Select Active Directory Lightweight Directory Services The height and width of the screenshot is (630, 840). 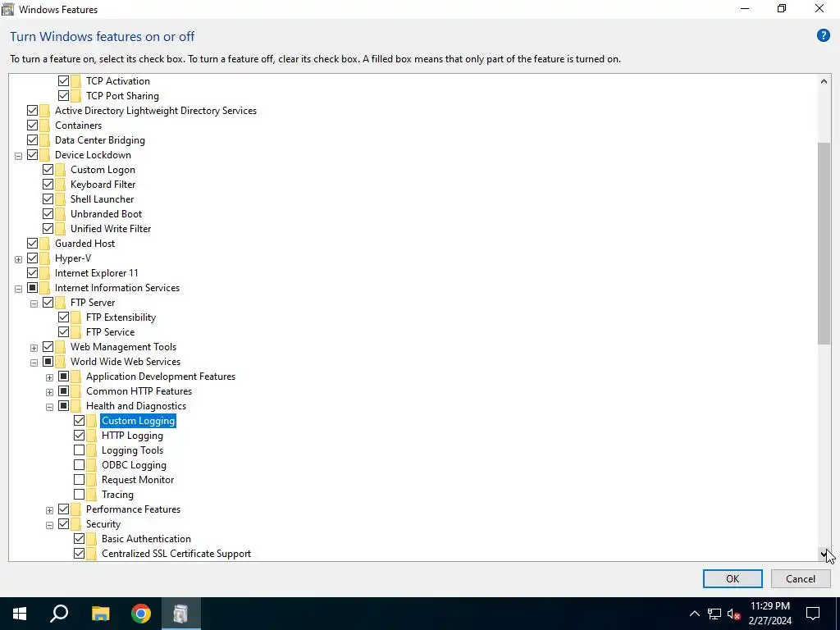[155, 111]
